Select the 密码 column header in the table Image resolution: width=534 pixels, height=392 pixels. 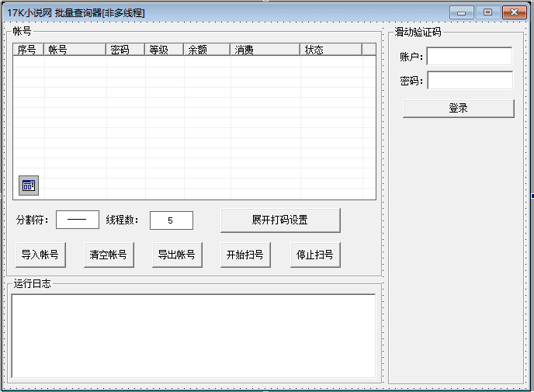(x=125, y=50)
